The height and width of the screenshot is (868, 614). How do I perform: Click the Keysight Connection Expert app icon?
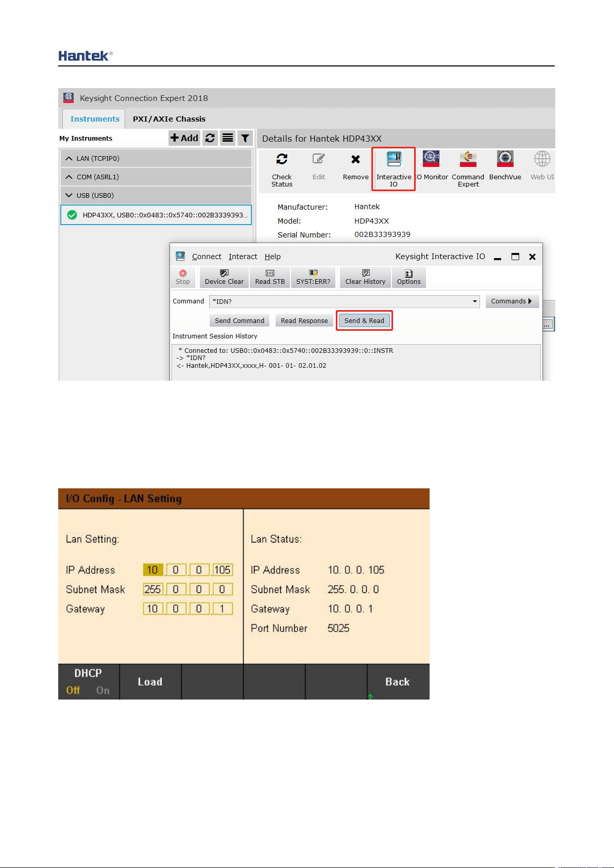point(68,97)
